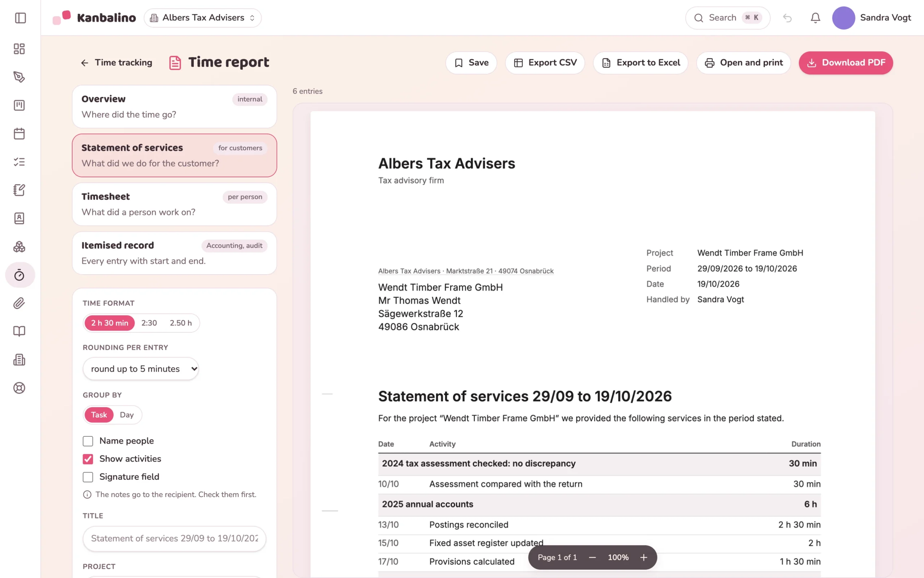Click Export CSV
This screenshot has height=578, width=924.
pyautogui.click(x=545, y=63)
